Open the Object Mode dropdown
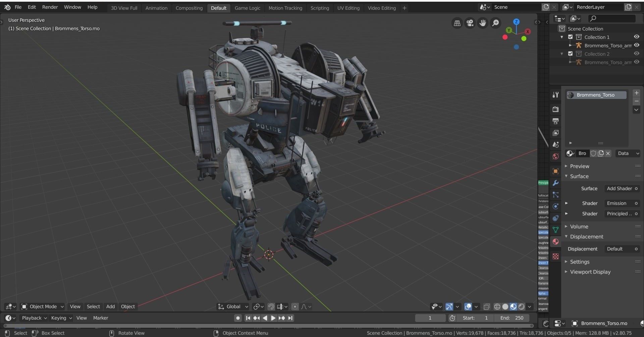Screen dimensions: 644x337 (x=42, y=306)
